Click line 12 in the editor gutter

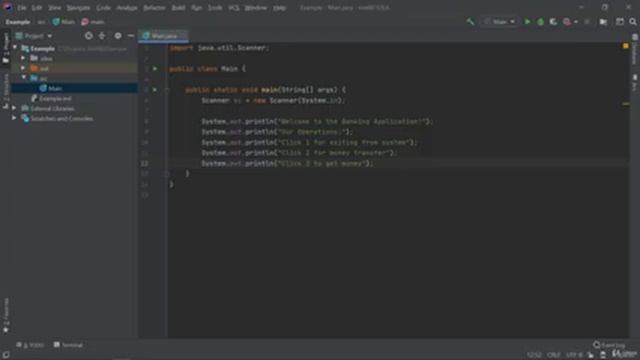point(144,163)
